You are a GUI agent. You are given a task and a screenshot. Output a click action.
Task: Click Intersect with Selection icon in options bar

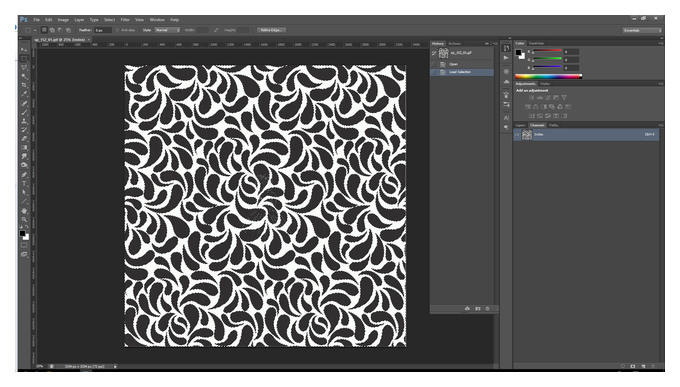(69, 30)
